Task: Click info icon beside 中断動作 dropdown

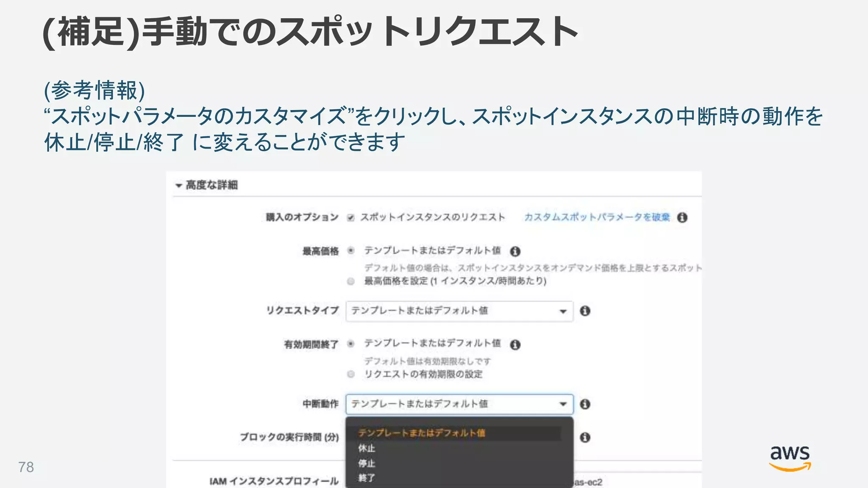Action: tap(585, 404)
